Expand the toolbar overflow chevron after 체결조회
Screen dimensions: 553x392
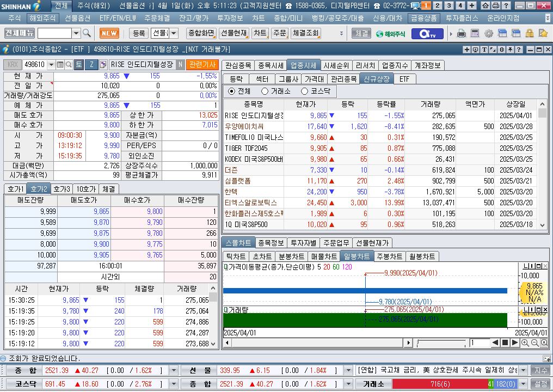pos(341,34)
